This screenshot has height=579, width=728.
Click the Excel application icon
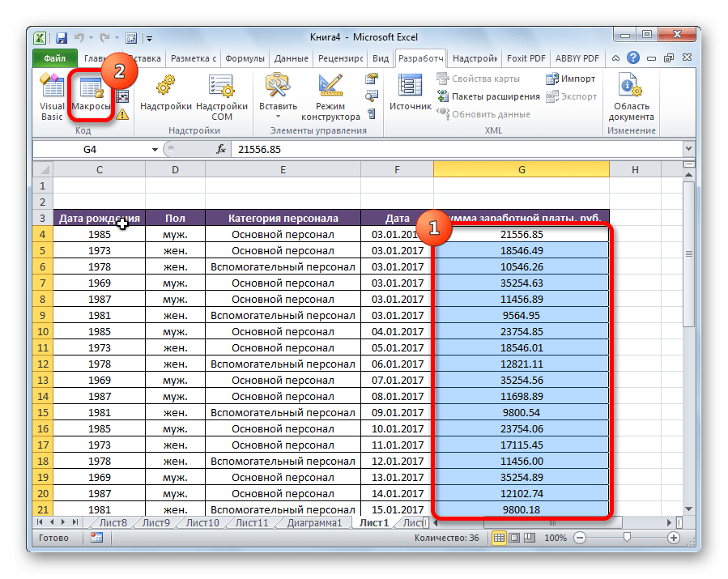[40, 37]
